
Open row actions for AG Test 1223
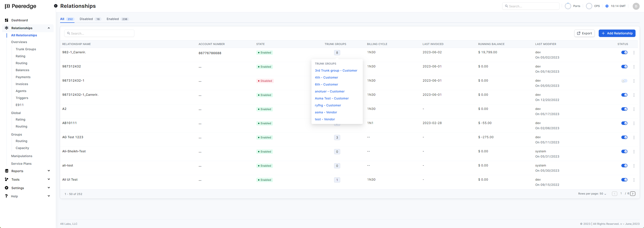coord(634,138)
